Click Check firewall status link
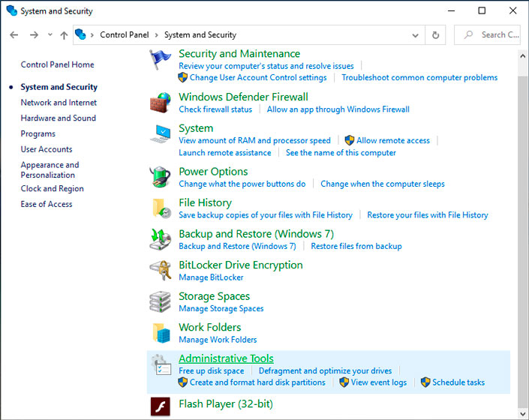The width and height of the screenshot is (529, 420). point(215,109)
